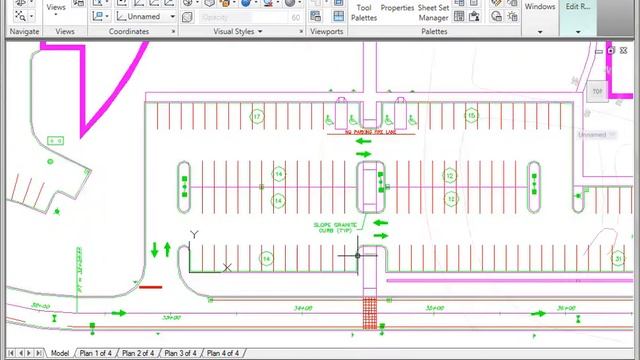Open Sheet Set Manager
The width and height of the screenshot is (640, 360).
(433, 13)
